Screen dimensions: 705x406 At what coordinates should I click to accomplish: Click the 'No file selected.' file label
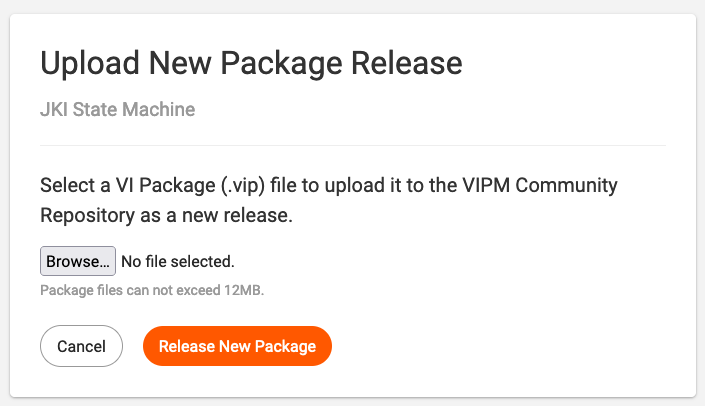point(178,261)
